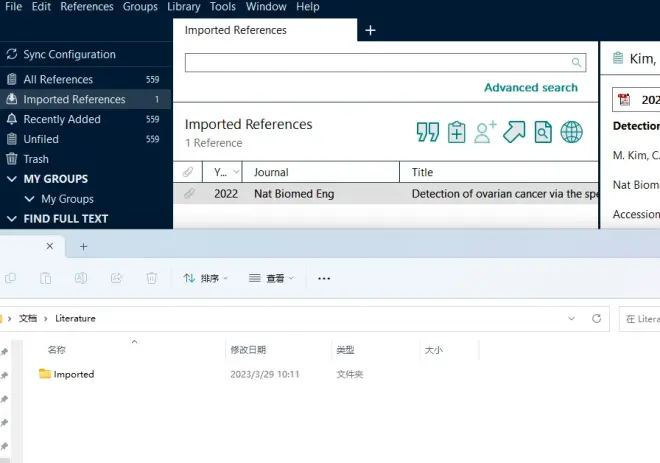
Task: Collapse the FIND FULL TEXT section
Action: [12, 219]
